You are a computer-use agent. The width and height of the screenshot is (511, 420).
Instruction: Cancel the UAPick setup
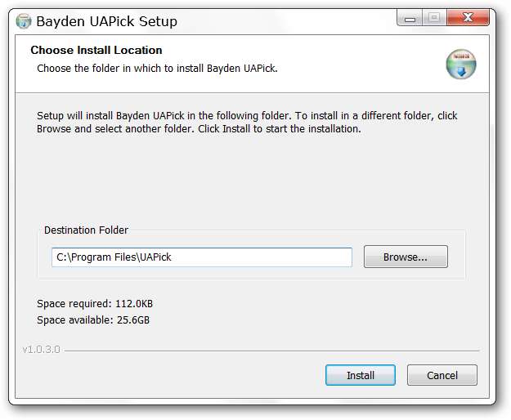click(x=442, y=375)
